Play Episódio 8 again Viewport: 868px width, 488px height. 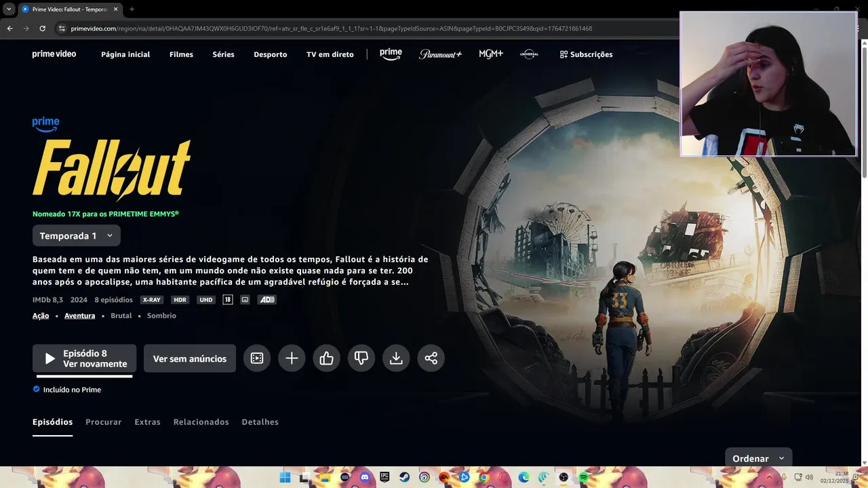tap(84, 359)
